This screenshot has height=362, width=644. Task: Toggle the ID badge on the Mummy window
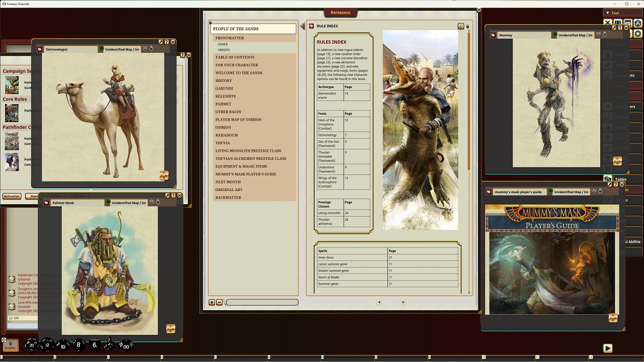point(555,35)
